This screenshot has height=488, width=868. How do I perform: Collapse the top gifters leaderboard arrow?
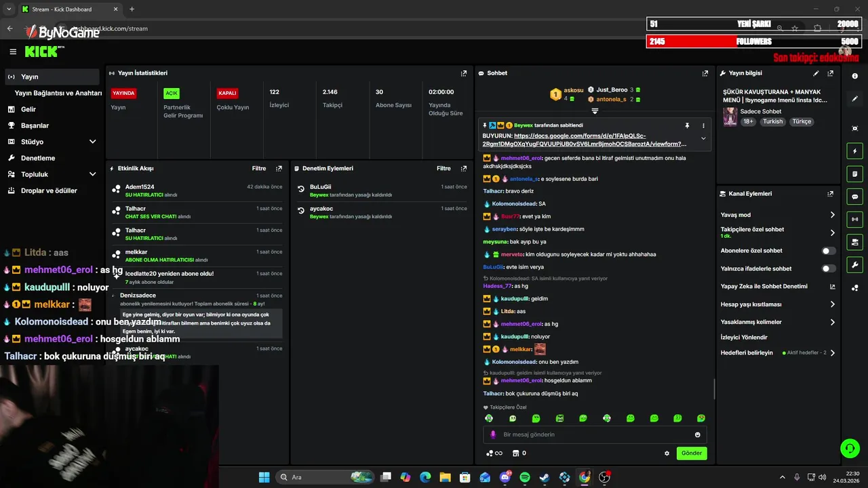coord(595,110)
